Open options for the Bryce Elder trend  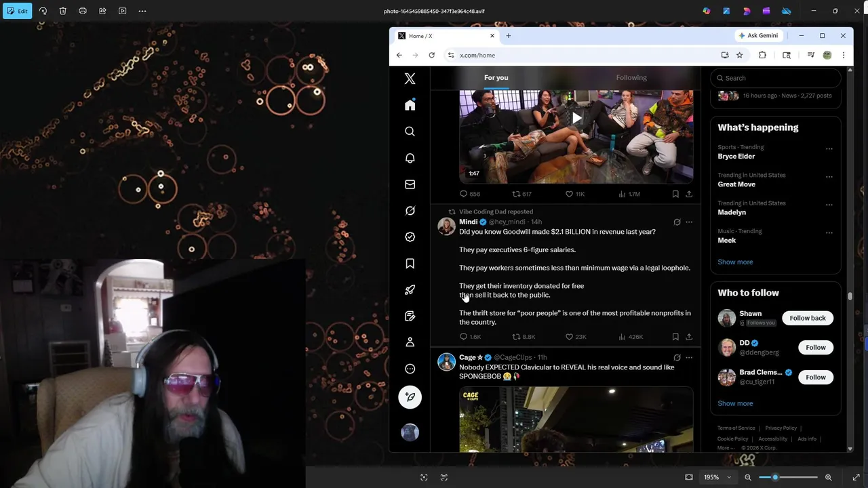(829, 148)
